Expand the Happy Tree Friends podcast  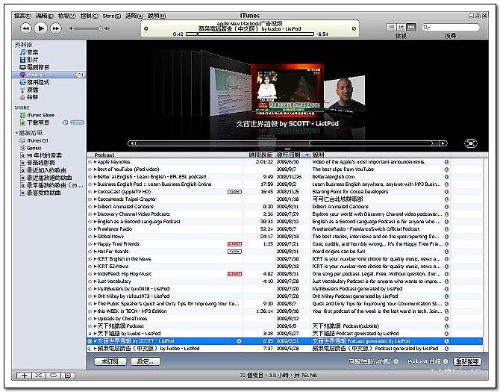click(x=95, y=244)
